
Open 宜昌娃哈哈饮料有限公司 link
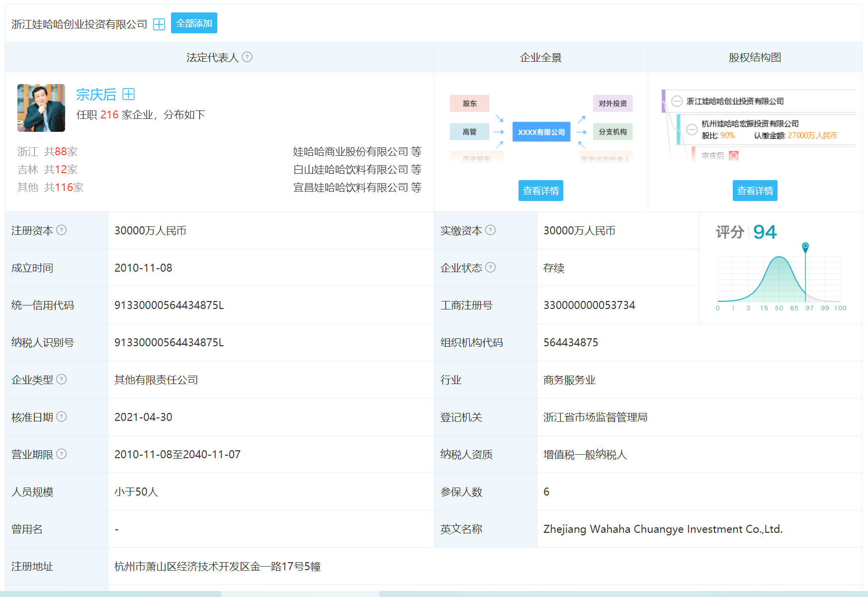[x=350, y=187]
